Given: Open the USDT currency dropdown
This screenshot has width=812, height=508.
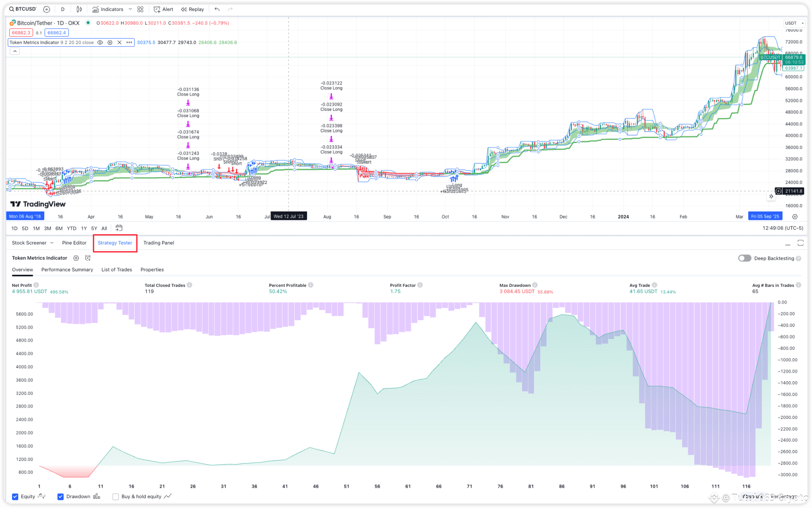Looking at the screenshot, I should [x=794, y=23].
